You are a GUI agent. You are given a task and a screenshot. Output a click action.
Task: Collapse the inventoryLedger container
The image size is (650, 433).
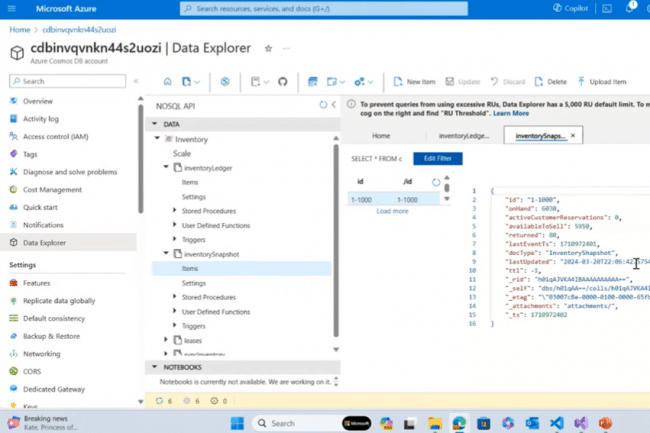point(166,167)
